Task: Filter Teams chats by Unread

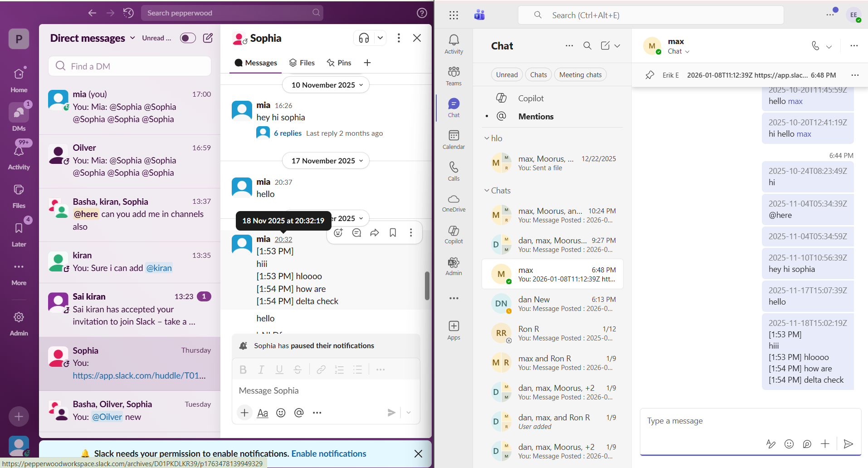Action: click(507, 75)
